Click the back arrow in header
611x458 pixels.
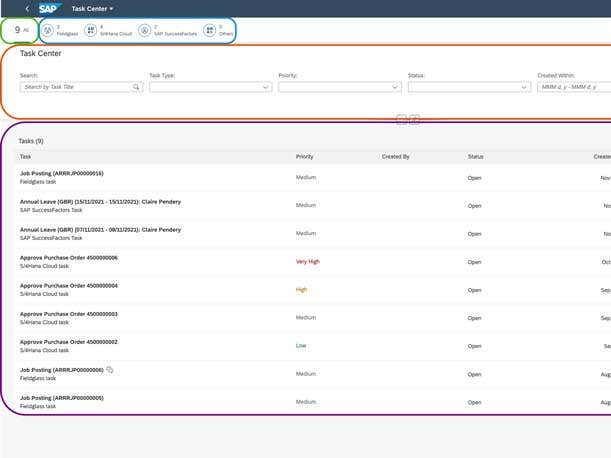click(26, 8)
